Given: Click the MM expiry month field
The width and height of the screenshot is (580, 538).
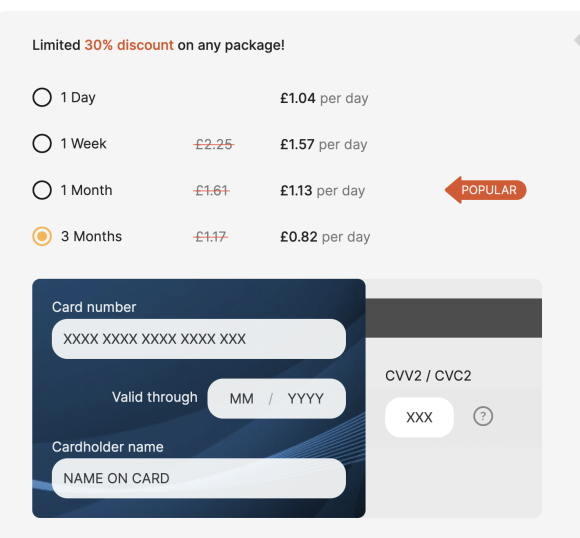Looking at the screenshot, I should [x=242, y=399].
